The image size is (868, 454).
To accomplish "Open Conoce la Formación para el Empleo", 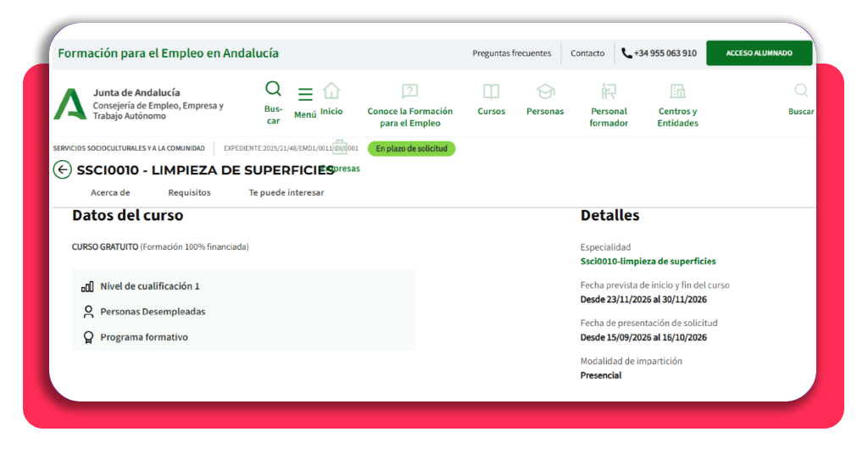I will [410, 117].
